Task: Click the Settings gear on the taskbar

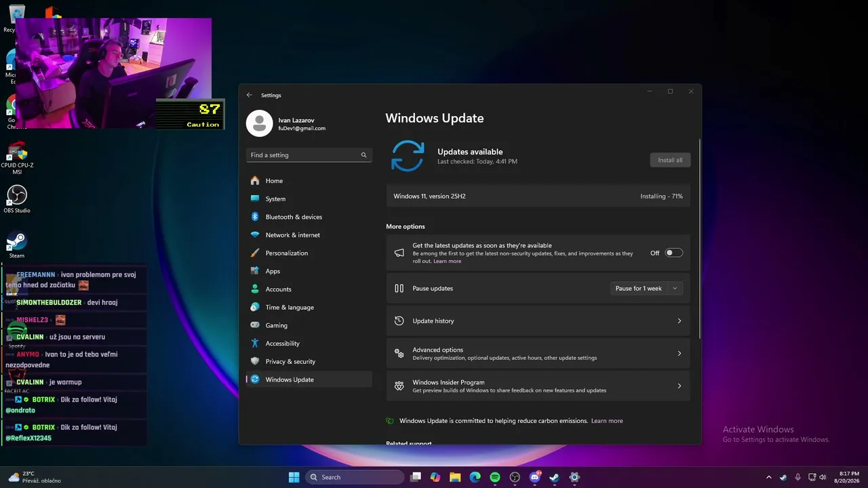Action: click(574, 477)
